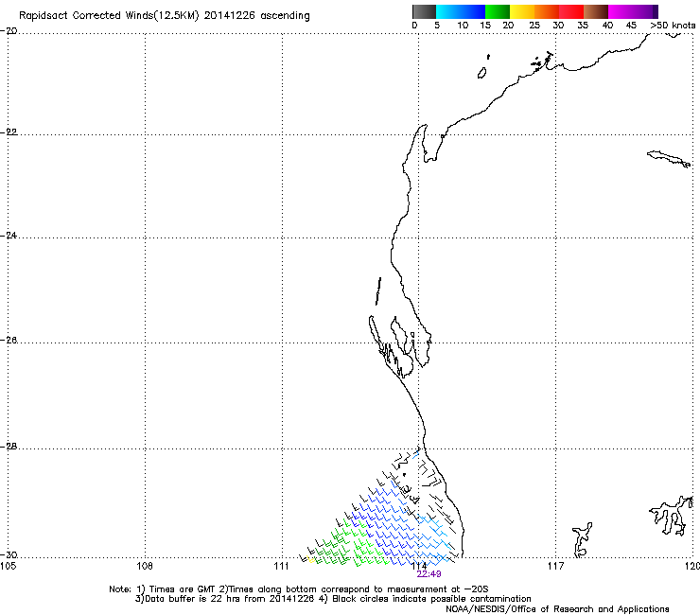Click the '114' longitude axis label

pyautogui.click(x=419, y=566)
